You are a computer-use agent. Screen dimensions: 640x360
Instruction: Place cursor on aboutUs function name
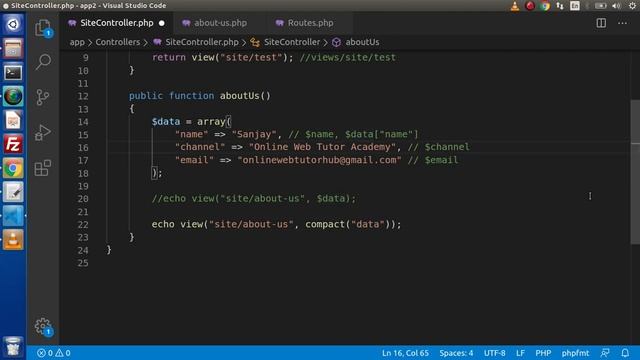pyautogui.click(x=239, y=96)
